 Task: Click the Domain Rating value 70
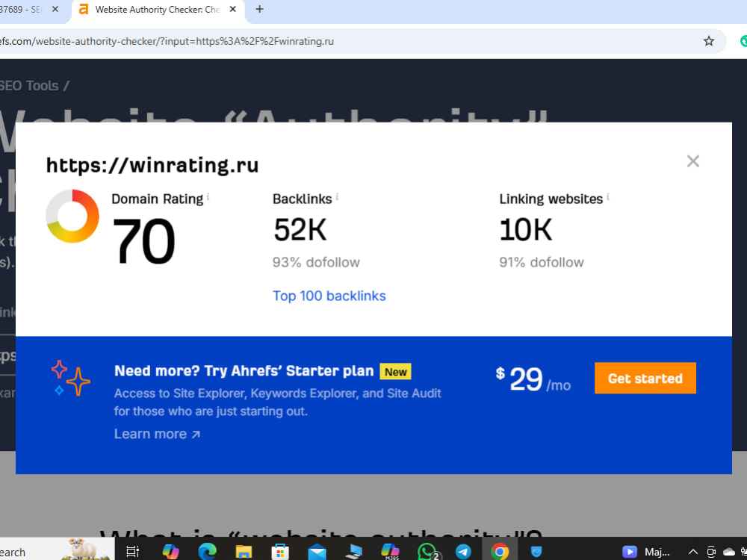(x=143, y=241)
